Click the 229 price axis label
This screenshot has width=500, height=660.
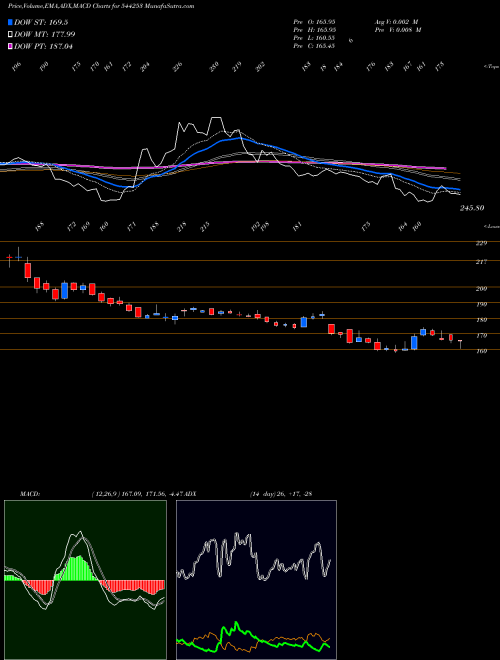tap(482, 243)
